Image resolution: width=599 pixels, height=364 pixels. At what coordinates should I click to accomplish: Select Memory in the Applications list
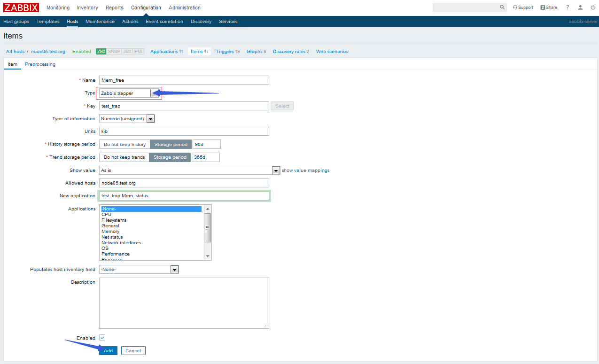110,231
